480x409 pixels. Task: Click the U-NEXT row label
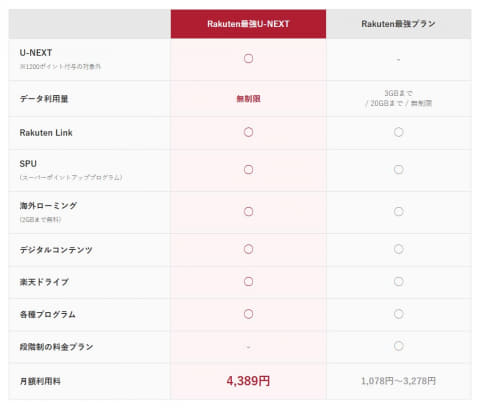click(36, 53)
